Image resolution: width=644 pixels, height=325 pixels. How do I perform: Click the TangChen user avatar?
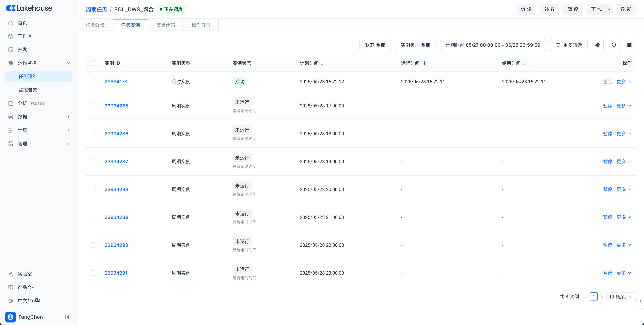coord(10,317)
